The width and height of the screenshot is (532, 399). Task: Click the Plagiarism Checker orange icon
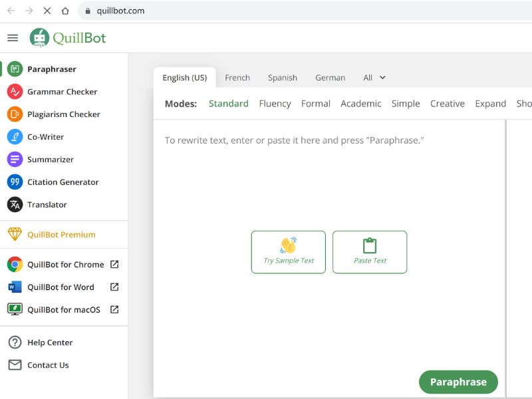(x=15, y=114)
